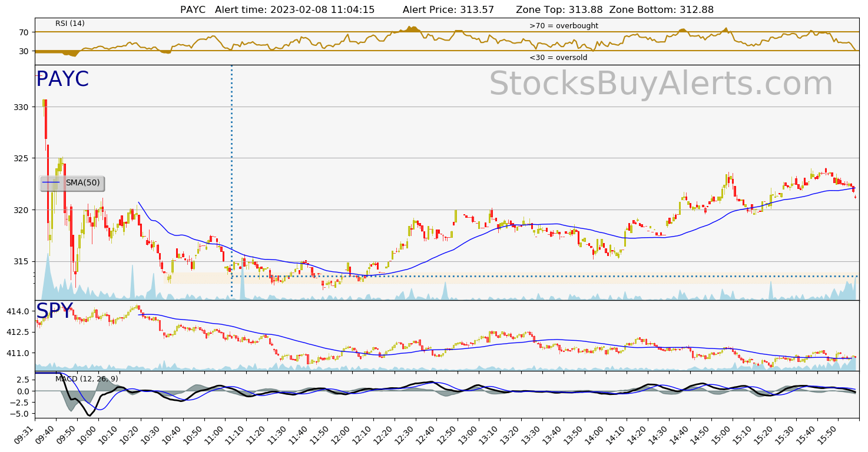The image size is (868, 452).
Task: Click the 325 price axis label
Action: point(21,158)
